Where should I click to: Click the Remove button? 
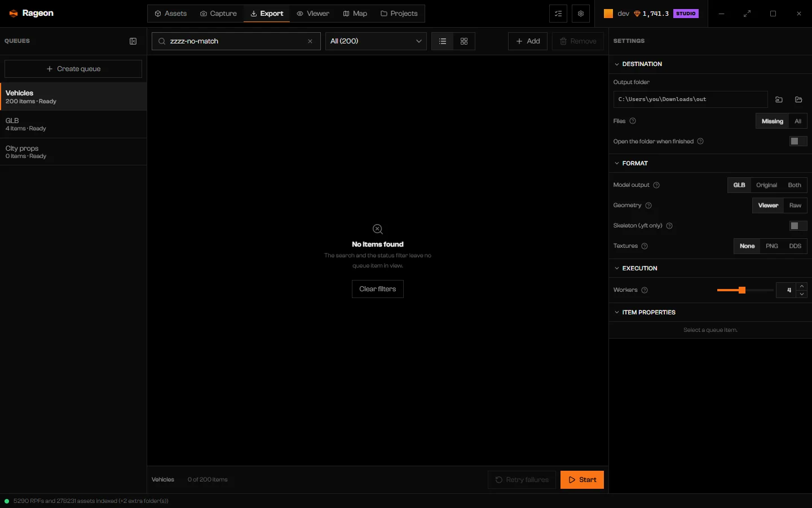point(578,41)
